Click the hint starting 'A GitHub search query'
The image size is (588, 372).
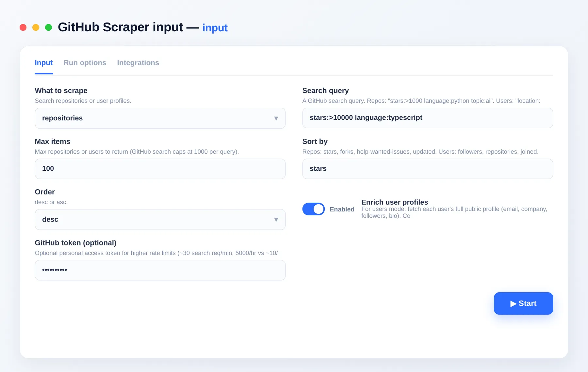[421, 101]
